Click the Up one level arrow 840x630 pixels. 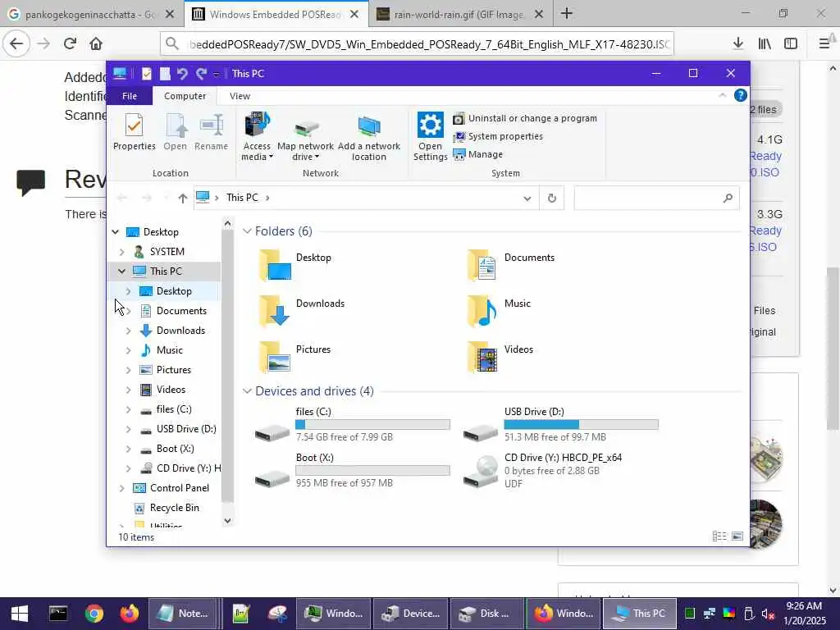pos(183,199)
